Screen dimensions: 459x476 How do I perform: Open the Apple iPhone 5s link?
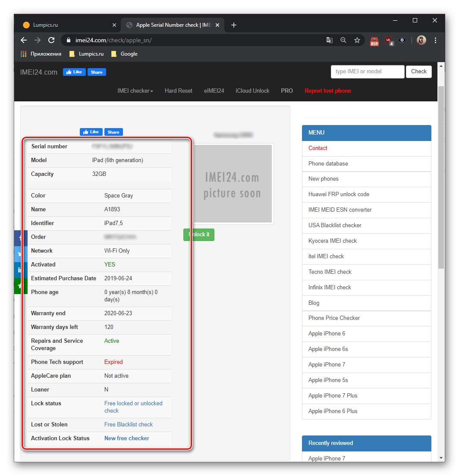(x=366, y=380)
